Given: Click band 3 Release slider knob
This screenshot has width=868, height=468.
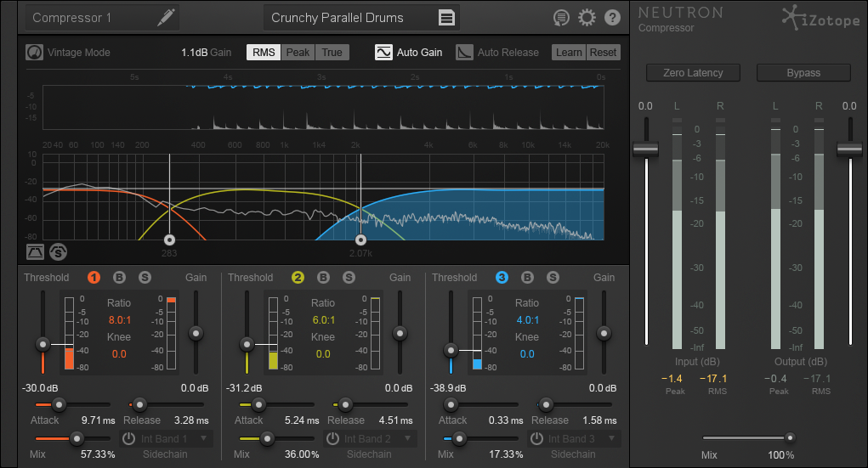Looking at the screenshot, I should coord(546,405).
